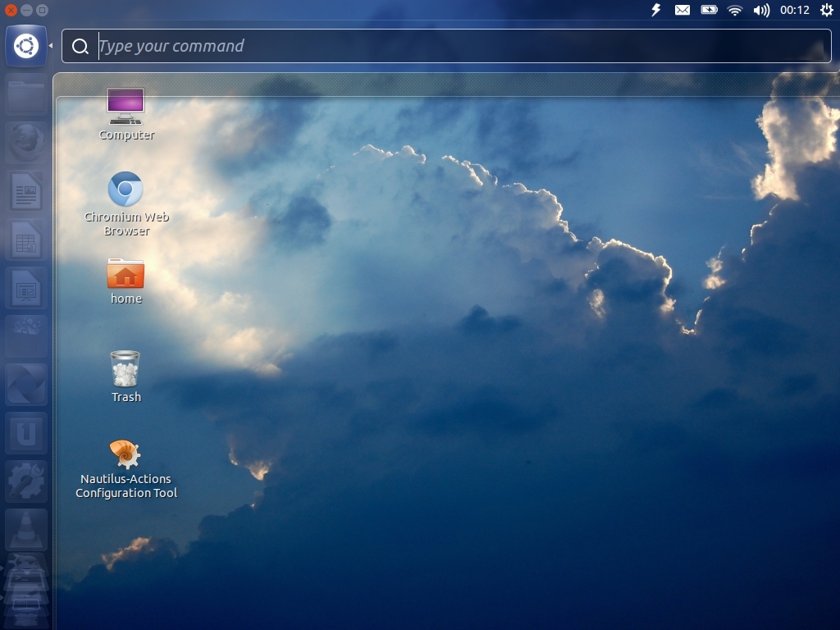Click the Ubuntu dash home button
This screenshot has width=840, height=630.
[26, 46]
